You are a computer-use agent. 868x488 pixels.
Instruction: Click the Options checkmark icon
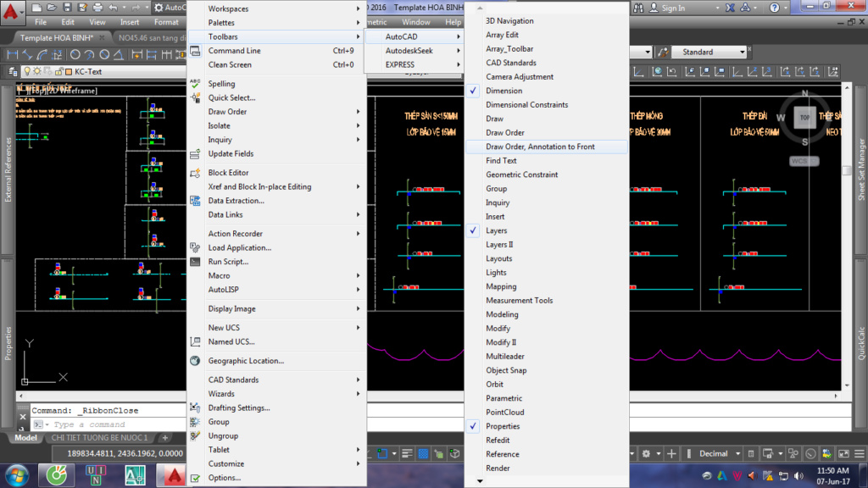195,478
